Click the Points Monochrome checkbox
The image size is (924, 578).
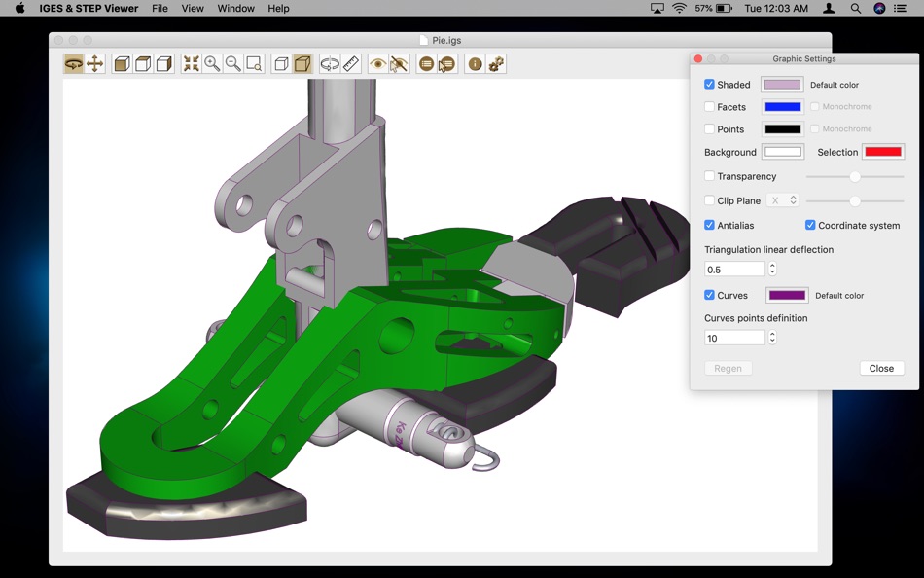[x=814, y=128]
